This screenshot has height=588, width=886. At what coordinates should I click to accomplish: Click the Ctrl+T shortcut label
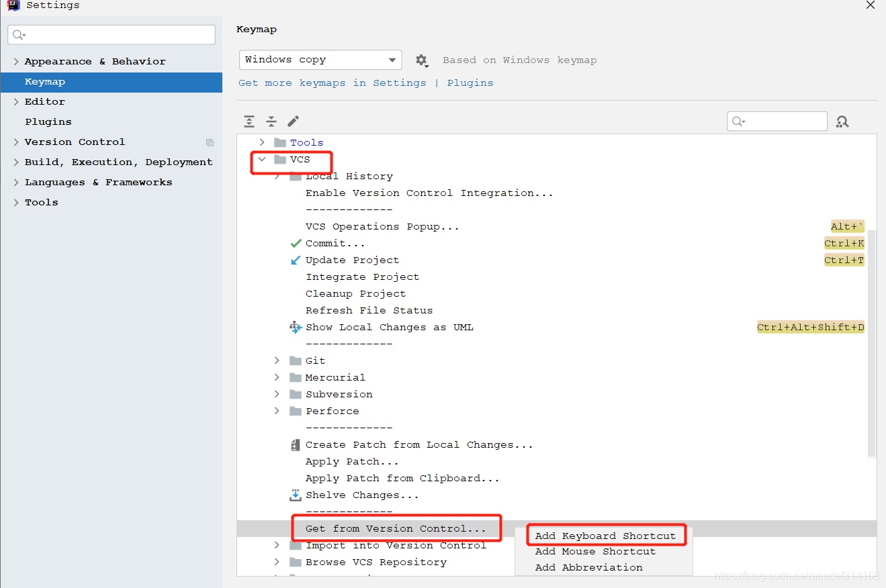844,260
